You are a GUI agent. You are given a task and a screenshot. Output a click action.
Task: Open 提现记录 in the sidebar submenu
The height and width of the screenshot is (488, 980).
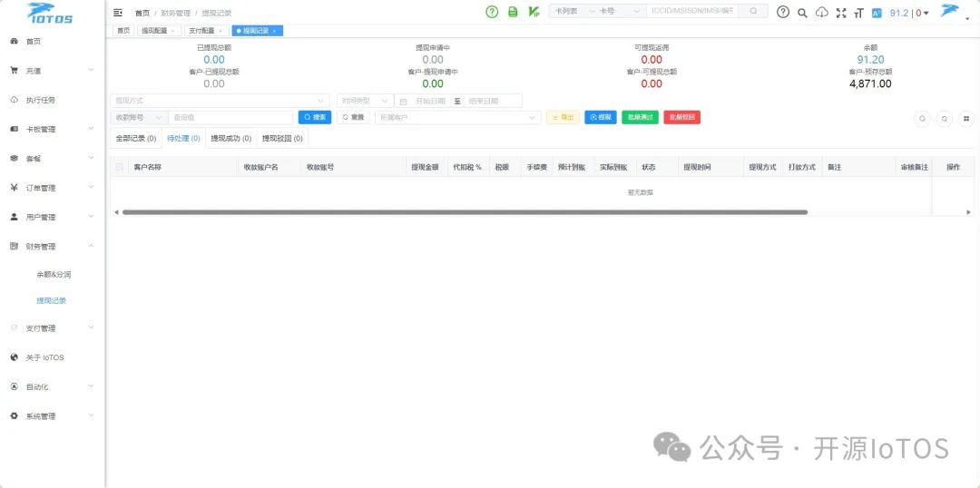click(51, 300)
